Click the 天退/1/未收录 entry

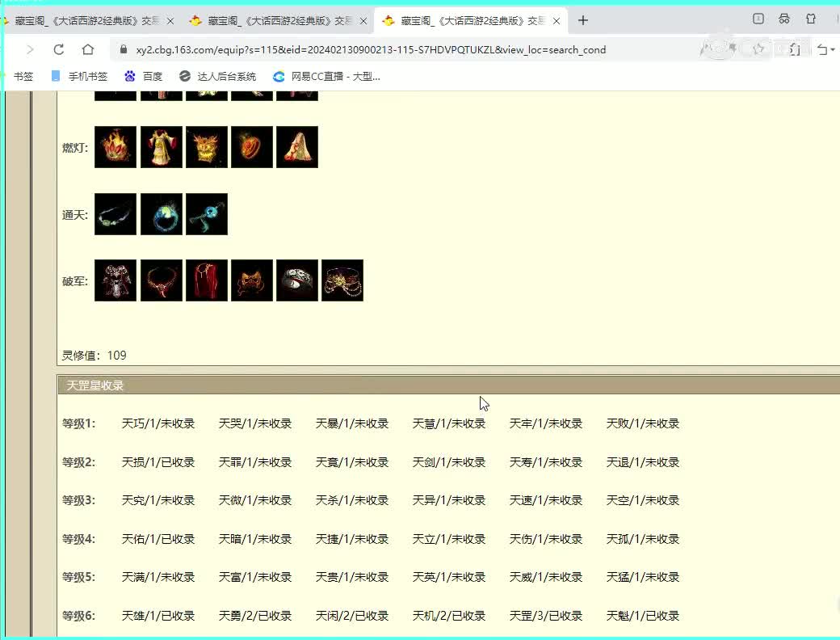(x=643, y=462)
